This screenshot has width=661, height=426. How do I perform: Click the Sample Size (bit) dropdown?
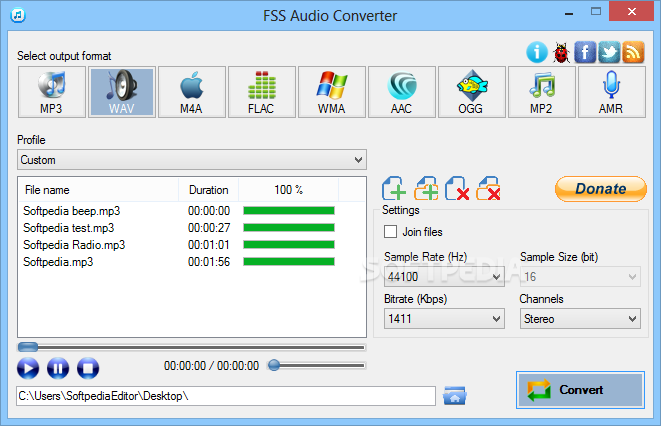point(580,276)
